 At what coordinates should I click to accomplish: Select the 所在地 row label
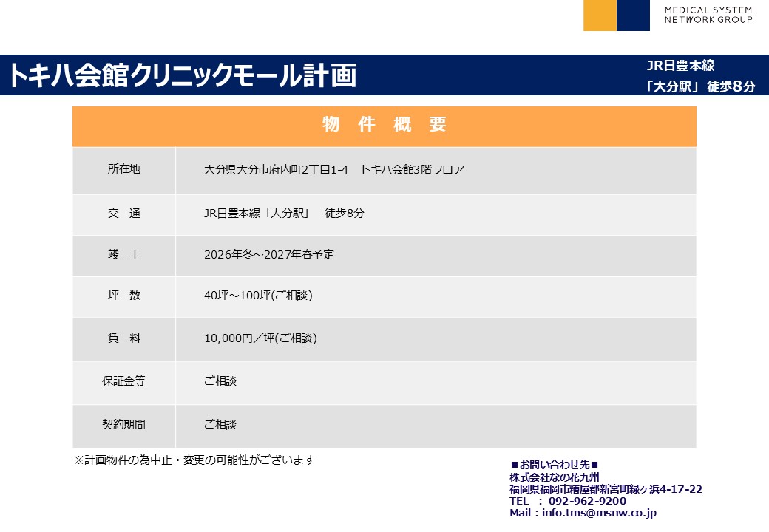click(x=123, y=169)
